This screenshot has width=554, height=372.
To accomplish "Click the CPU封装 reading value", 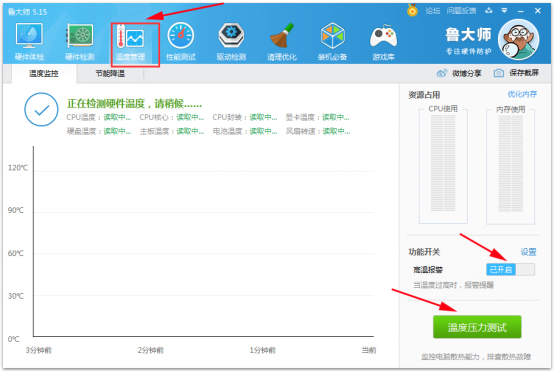I will 263,117.
